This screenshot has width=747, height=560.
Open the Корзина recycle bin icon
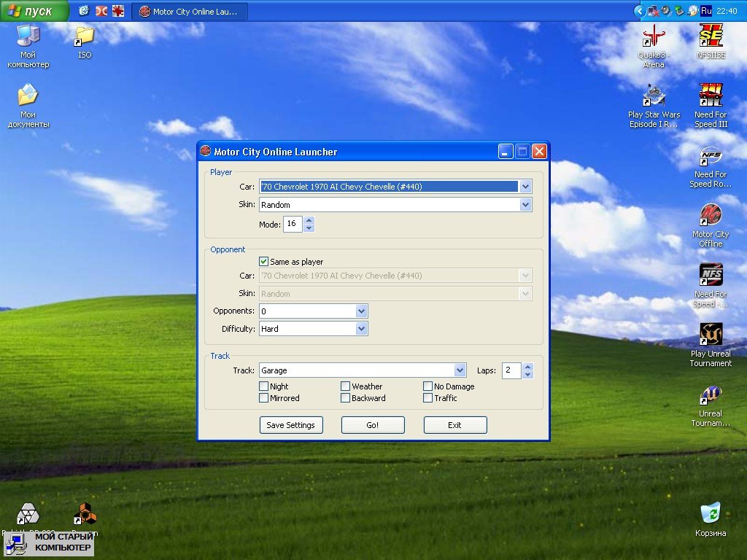click(x=710, y=513)
